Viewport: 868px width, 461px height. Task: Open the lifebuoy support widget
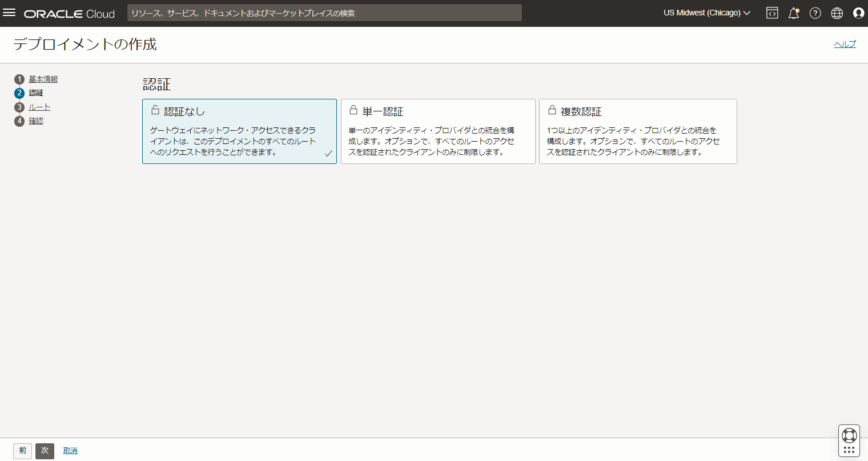coord(849,435)
